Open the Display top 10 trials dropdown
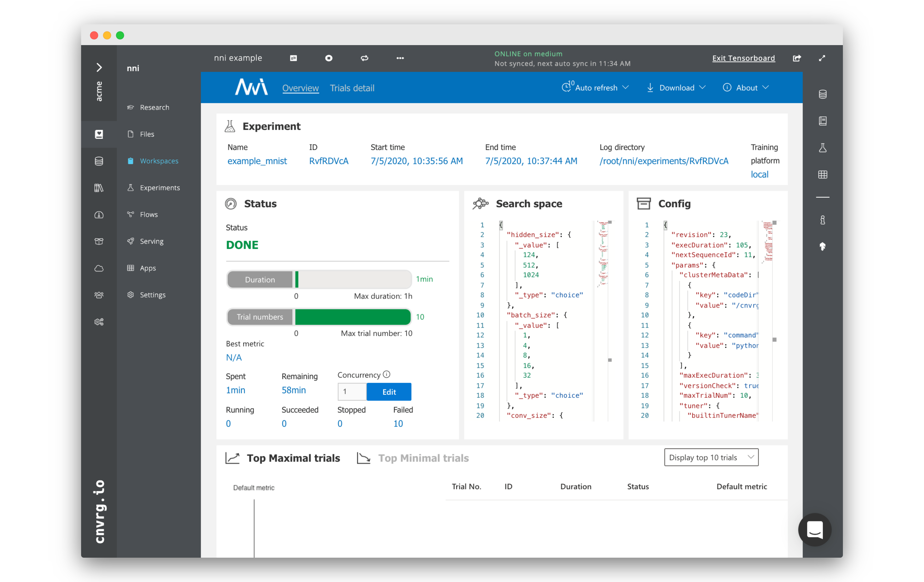Viewport: 924px width, 582px height. [711, 457]
